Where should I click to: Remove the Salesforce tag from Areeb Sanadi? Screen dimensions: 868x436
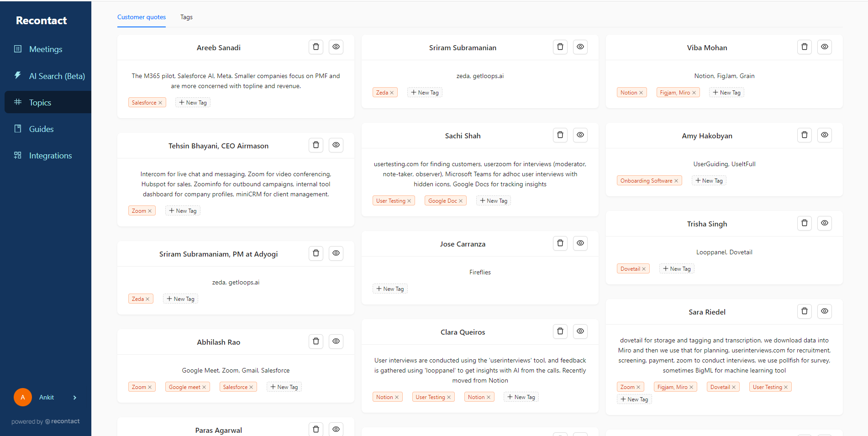coord(160,103)
